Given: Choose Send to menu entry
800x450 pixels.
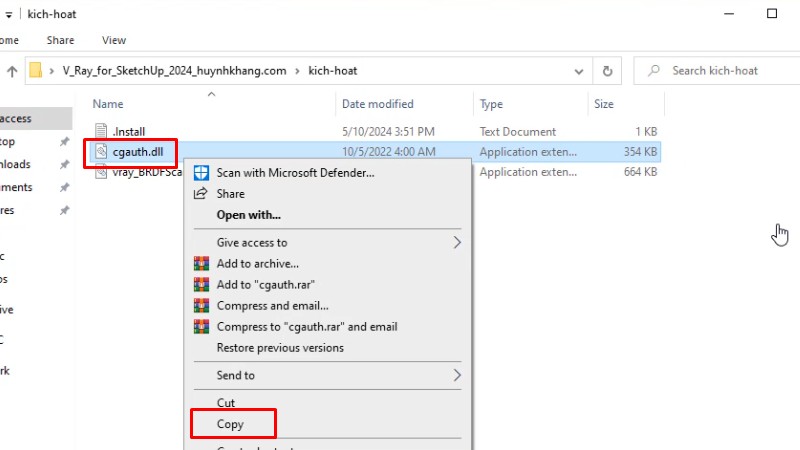Looking at the screenshot, I should [x=236, y=375].
